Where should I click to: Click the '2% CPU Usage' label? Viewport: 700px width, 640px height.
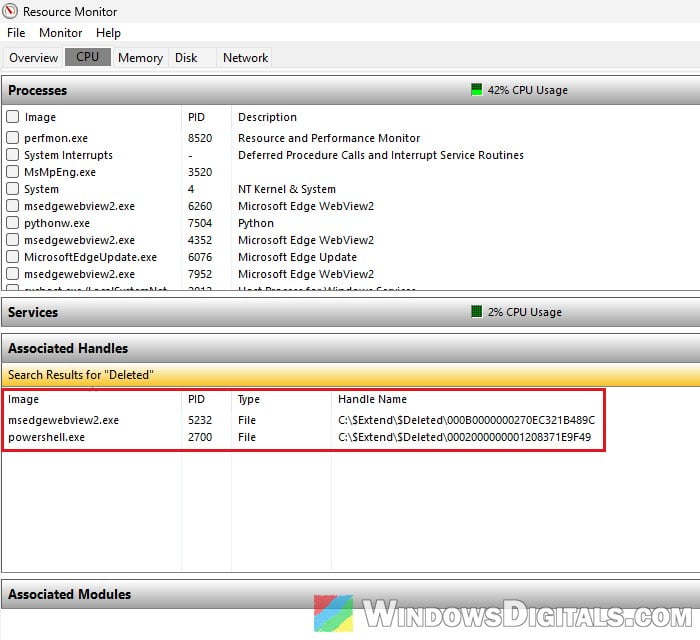[525, 312]
